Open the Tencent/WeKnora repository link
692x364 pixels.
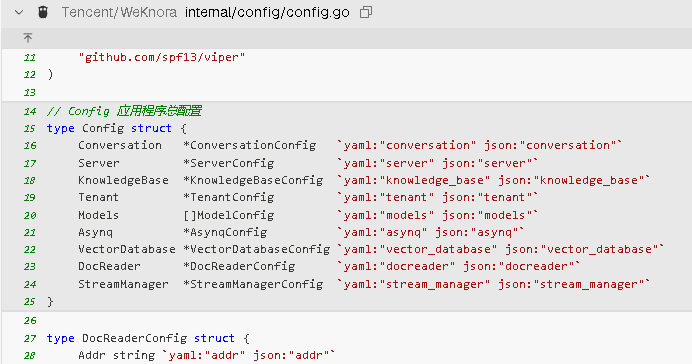point(119,12)
